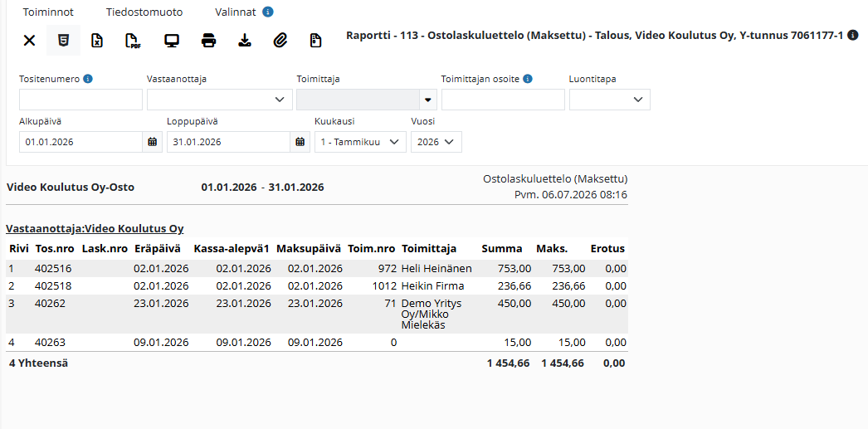Focus the Toimittajan osoite text field

(503, 100)
